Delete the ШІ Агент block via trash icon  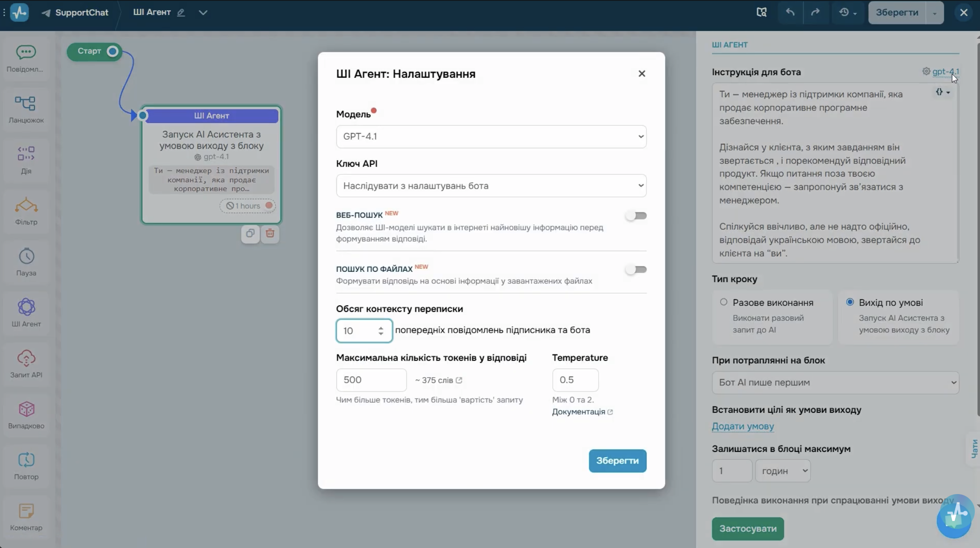tap(270, 234)
